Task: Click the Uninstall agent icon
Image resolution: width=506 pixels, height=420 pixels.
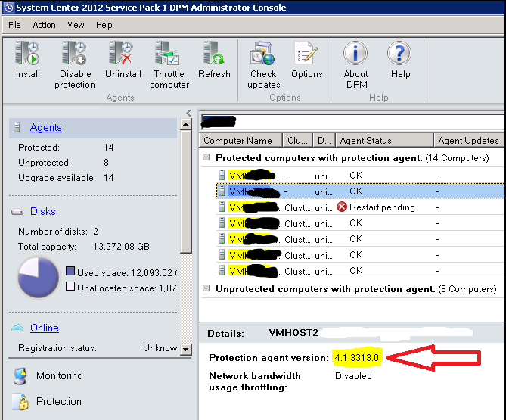Action: [123, 54]
